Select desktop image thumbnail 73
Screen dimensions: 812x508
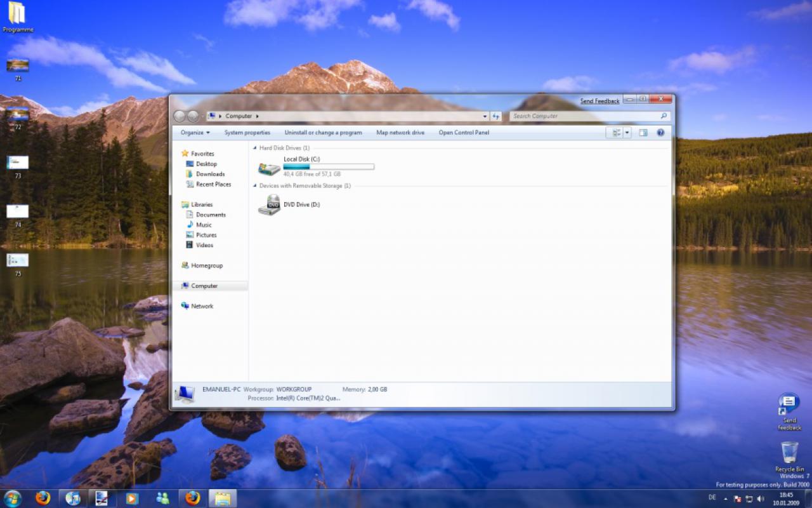pos(18,167)
